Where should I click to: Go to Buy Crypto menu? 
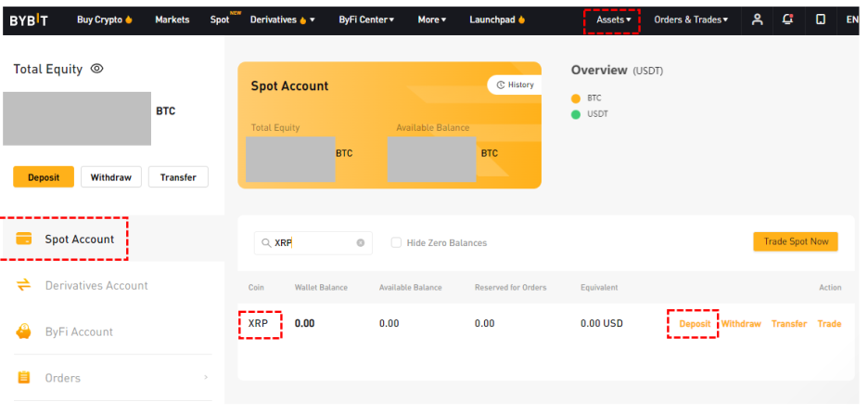pyautogui.click(x=99, y=19)
